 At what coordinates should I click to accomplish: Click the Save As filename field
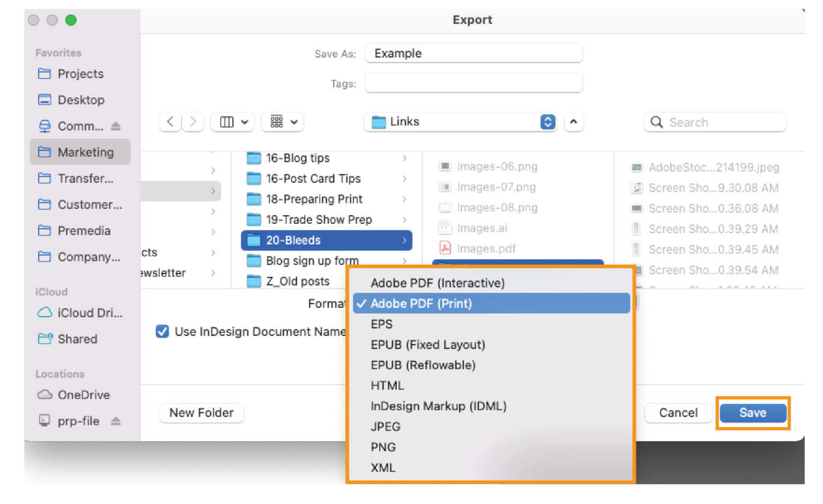pos(473,54)
